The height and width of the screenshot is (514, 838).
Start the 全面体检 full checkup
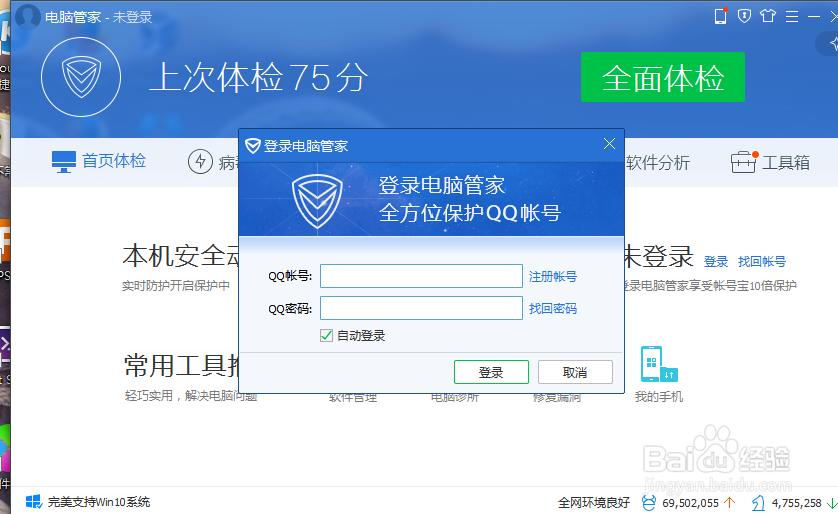click(x=663, y=77)
